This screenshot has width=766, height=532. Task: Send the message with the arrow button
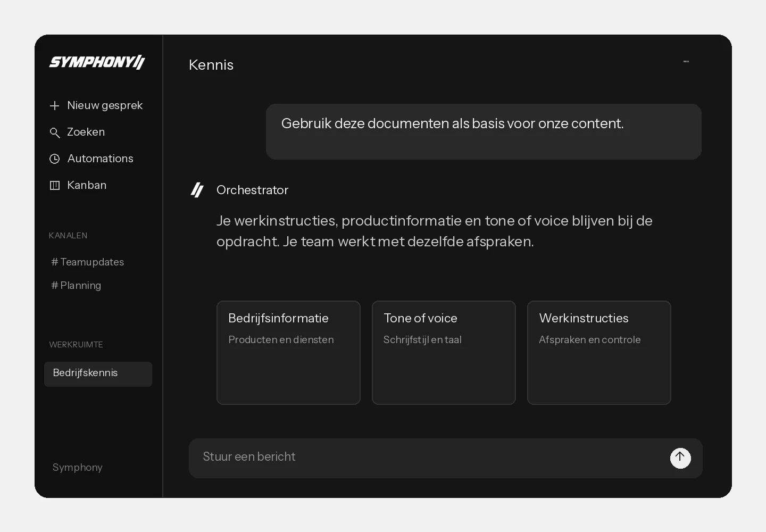tap(680, 458)
